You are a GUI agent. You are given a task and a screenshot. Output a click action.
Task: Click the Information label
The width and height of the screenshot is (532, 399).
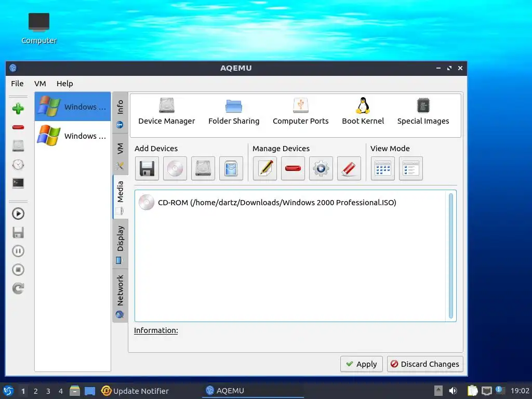click(x=156, y=330)
